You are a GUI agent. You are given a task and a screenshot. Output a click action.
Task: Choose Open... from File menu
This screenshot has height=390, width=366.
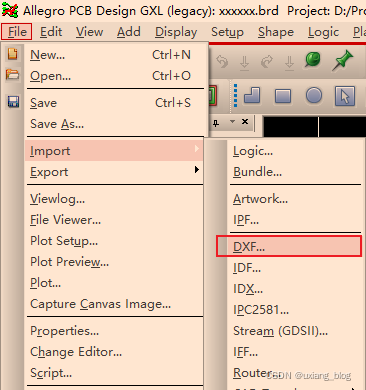[x=114, y=76]
